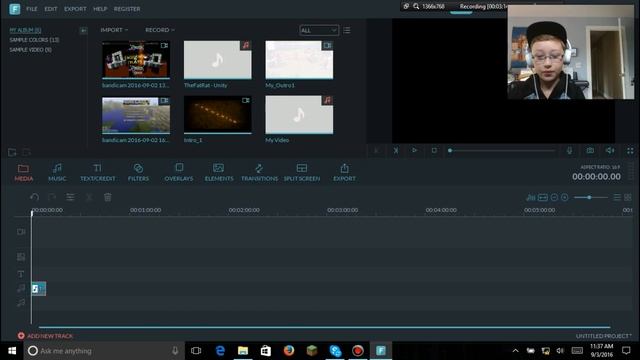Open the Split Screen tab
The height and width of the screenshot is (360, 640).
click(x=302, y=173)
